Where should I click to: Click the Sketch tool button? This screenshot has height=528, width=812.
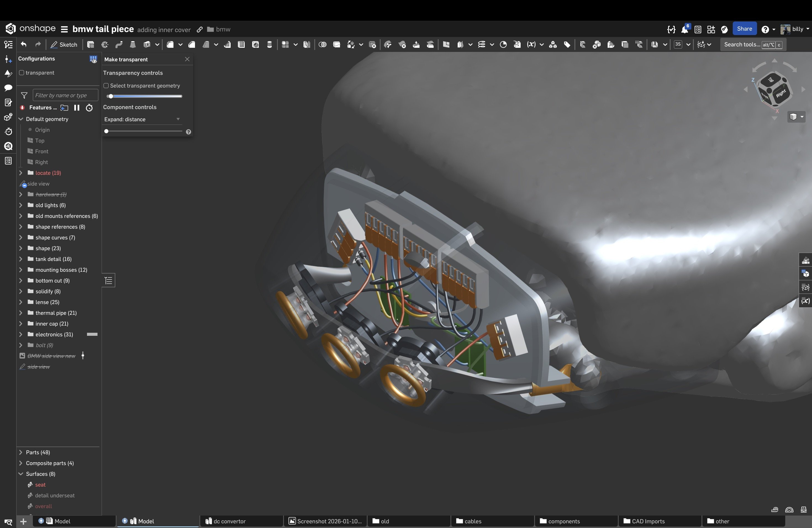(x=64, y=45)
